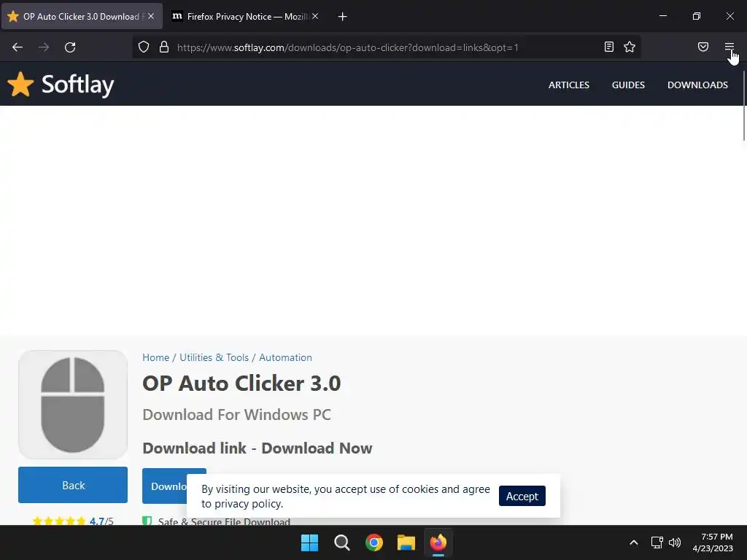Open the ARTICLES menu item

[x=569, y=85]
